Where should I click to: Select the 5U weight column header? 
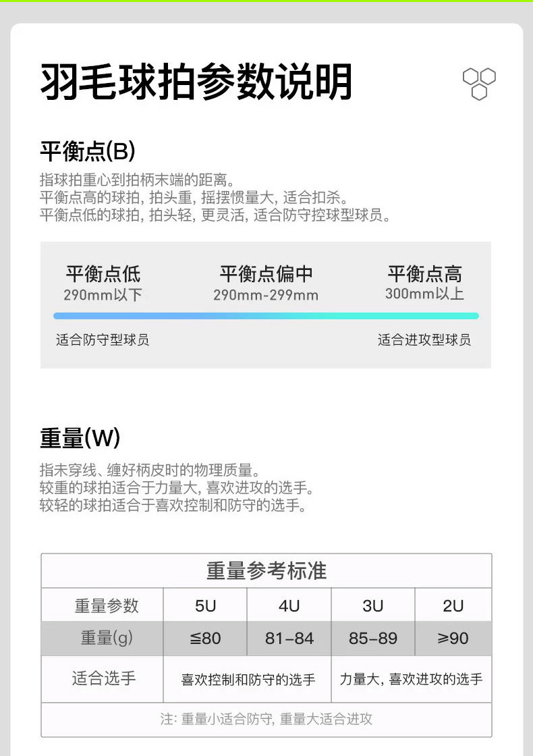point(205,605)
